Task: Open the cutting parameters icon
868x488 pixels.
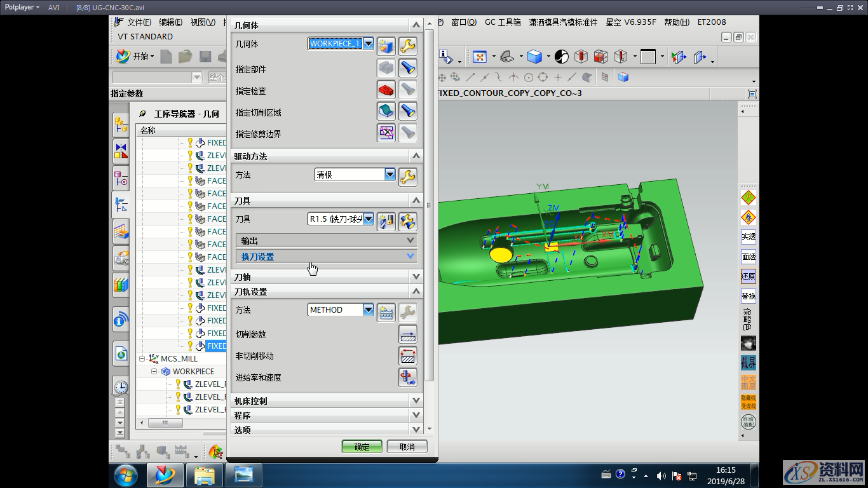Action: (407, 334)
